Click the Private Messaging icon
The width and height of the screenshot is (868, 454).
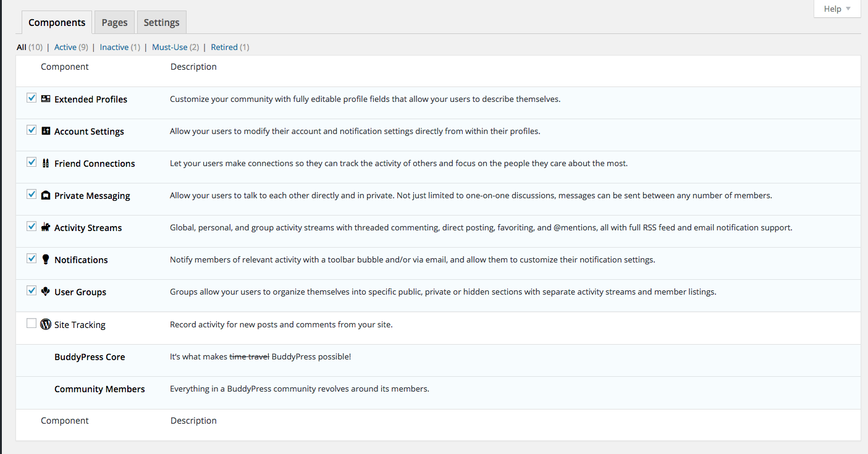pos(46,195)
